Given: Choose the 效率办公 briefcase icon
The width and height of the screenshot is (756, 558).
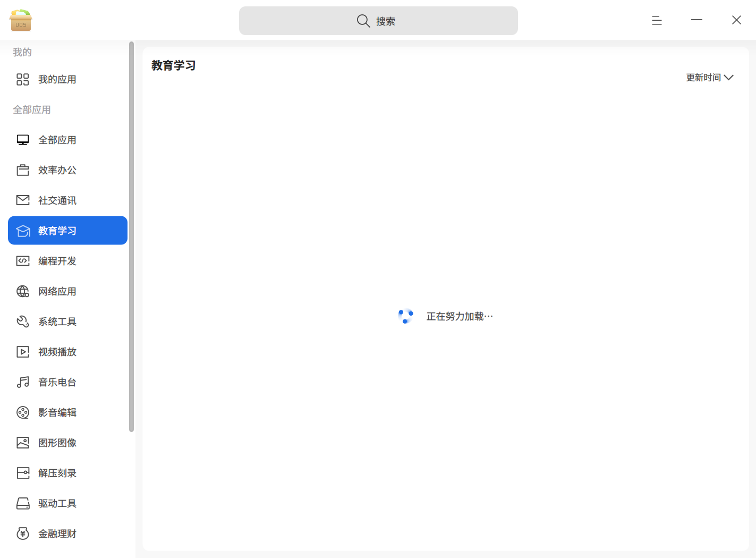Looking at the screenshot, I should coord(23,171).
